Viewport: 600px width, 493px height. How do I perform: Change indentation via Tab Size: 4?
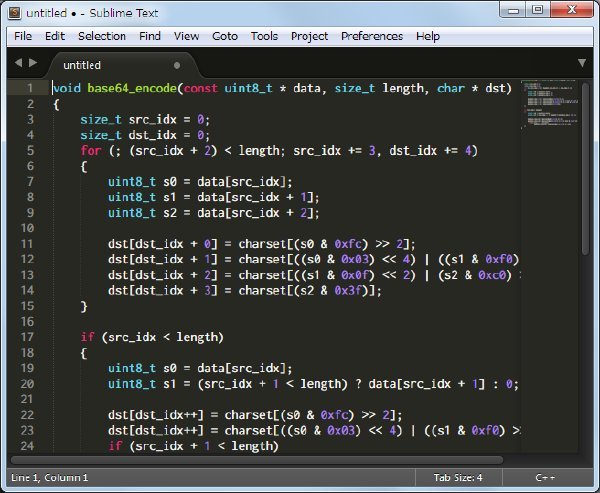point(457,477)
